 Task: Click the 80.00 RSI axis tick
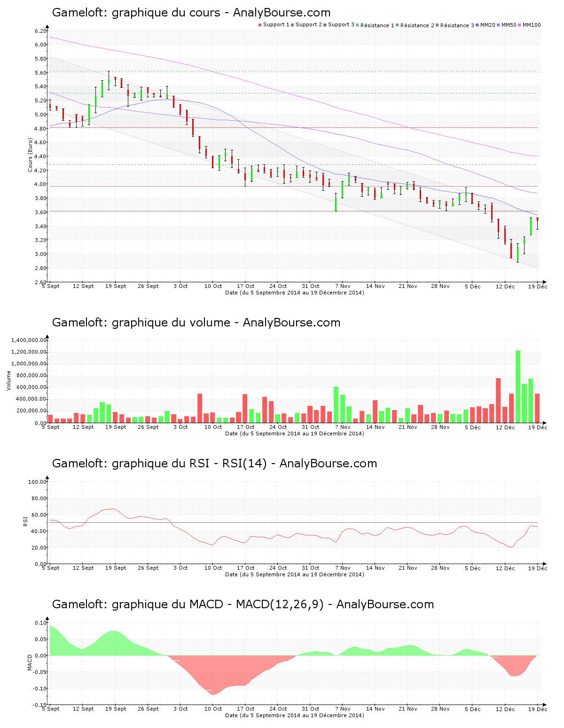click(x=39, y=498)
